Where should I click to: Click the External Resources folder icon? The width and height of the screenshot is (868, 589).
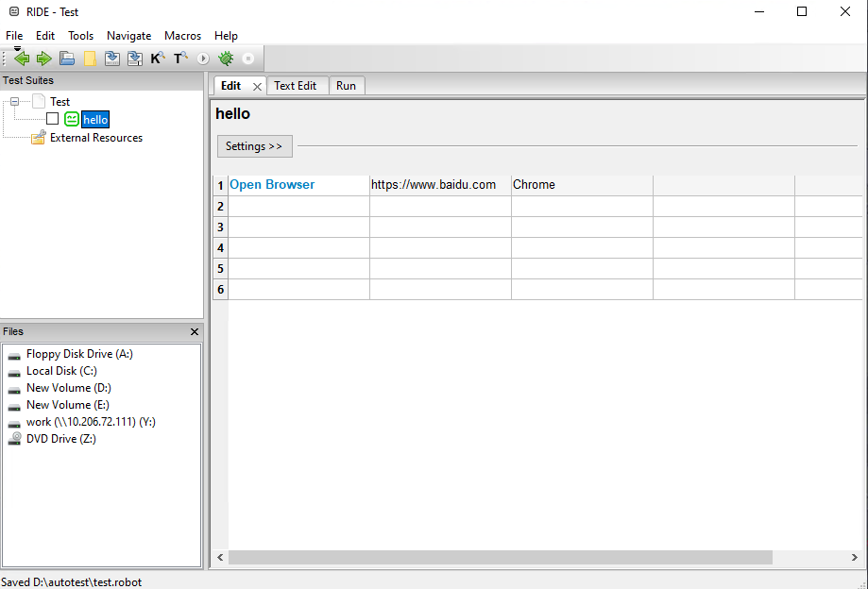[x=38, y=137]
